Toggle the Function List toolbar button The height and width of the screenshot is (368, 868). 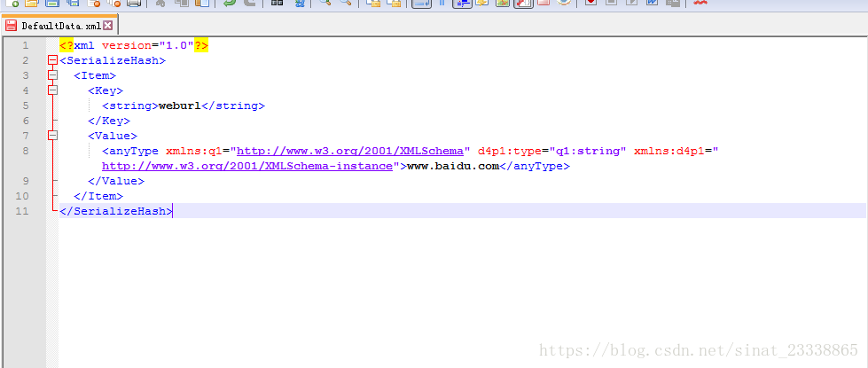523,4
